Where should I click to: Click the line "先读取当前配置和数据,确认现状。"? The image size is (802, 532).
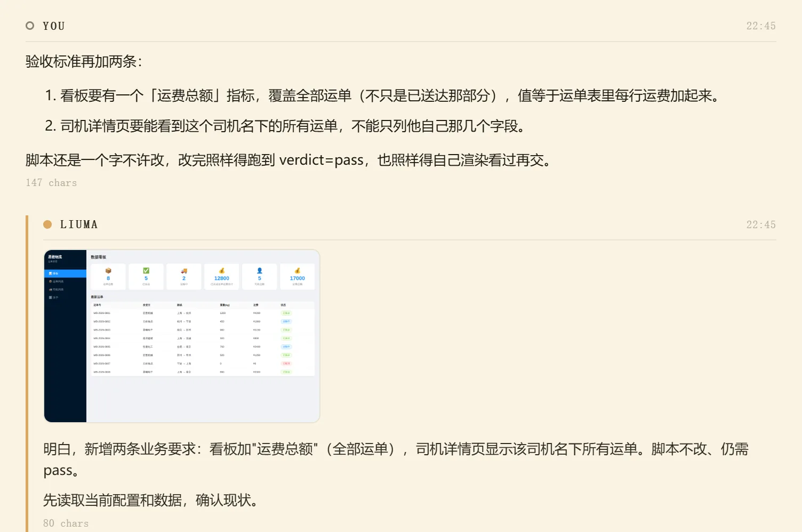(x=151, y=501)
